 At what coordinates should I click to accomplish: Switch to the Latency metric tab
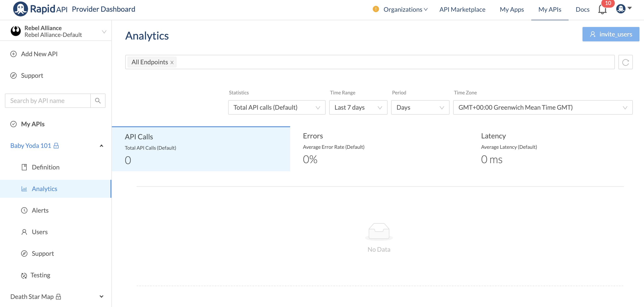pos(556,149)
